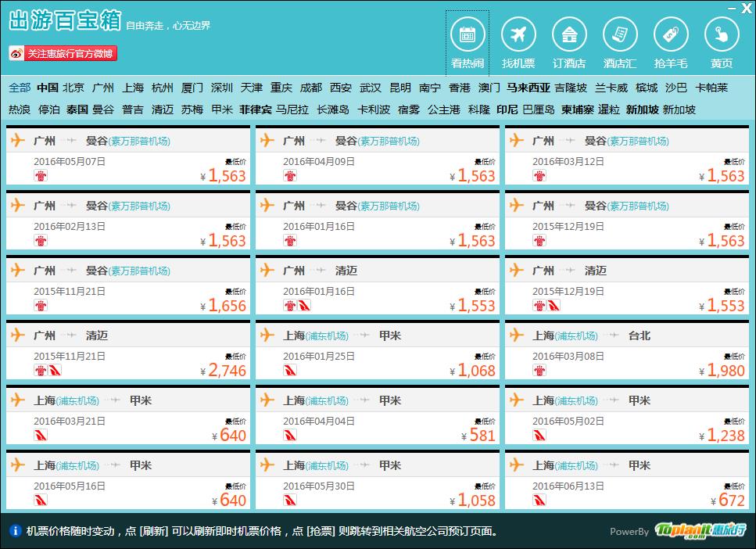Minimize the 出游百宝箱 window
The width and height of the screenshot is (756, 549).
pos(732,8)
